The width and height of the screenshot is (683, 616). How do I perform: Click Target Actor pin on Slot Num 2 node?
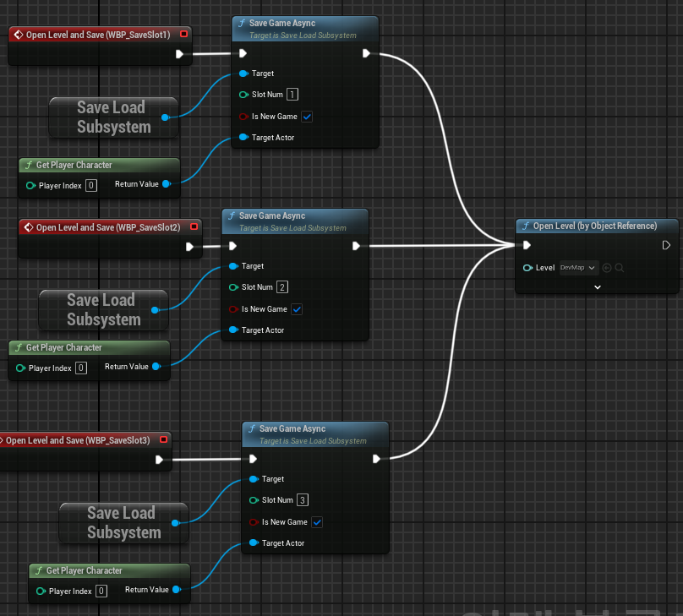pyautogui.click(x=233, y=330)
